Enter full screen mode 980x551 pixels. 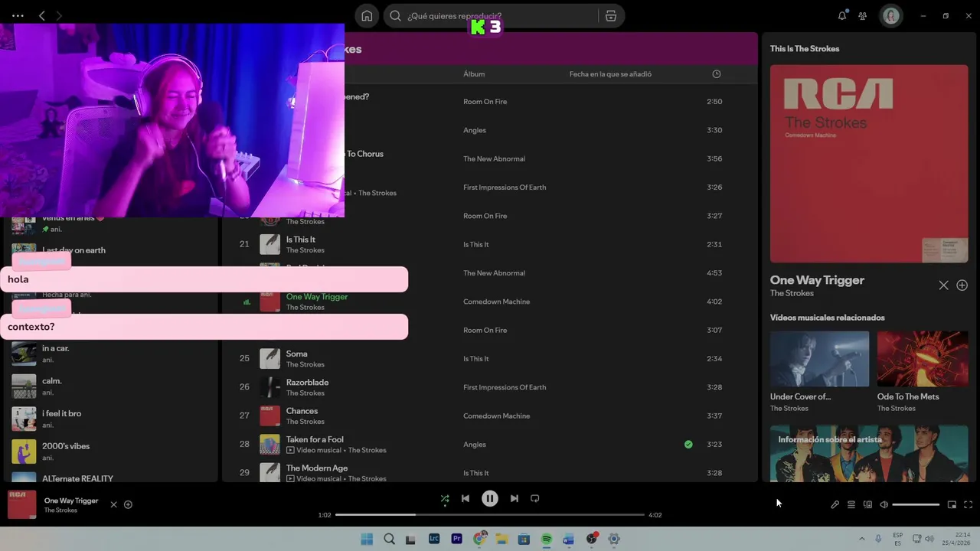(x=968, y=504)
